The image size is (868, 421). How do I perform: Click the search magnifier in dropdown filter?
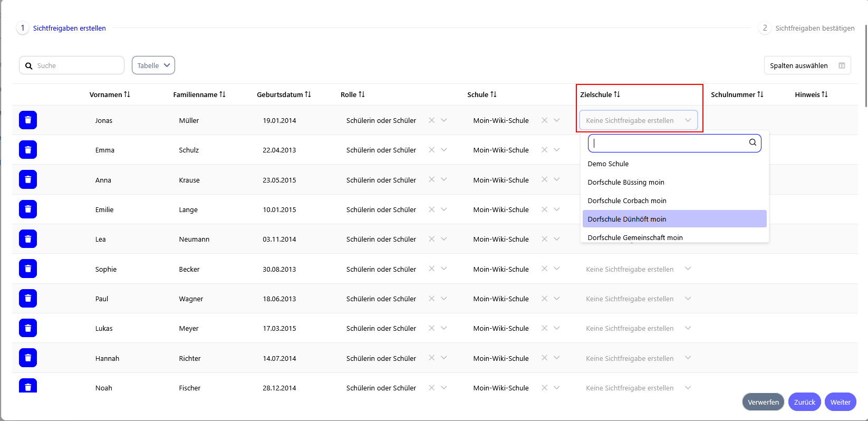click(753, 142)
